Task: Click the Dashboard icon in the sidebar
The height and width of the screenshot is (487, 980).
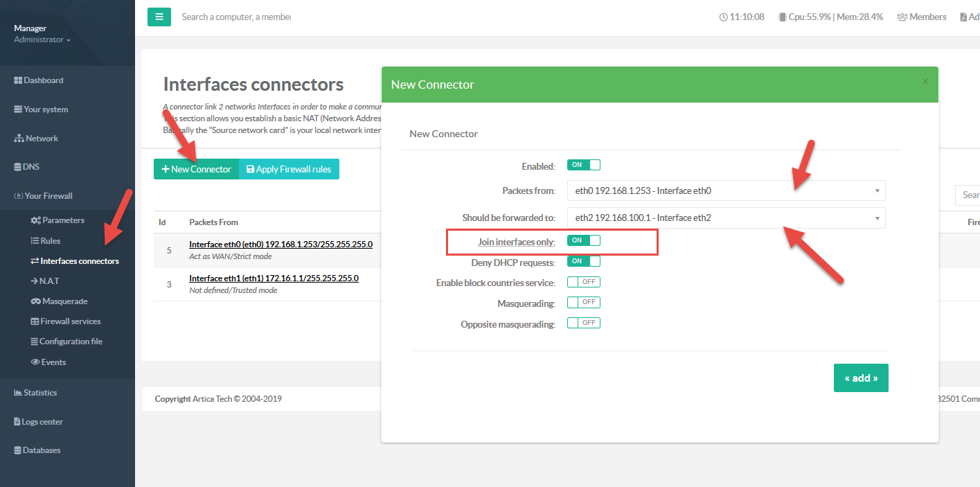Action: tap(19, 80)
